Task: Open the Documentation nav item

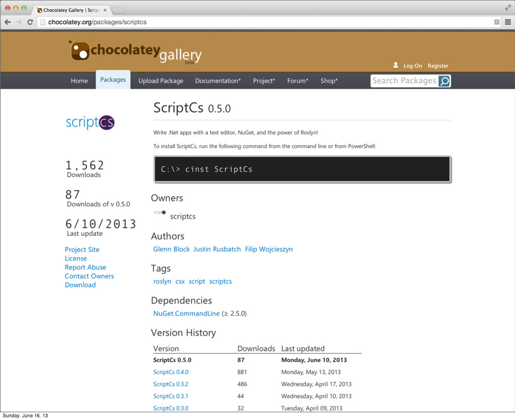Action: point(218,81)
